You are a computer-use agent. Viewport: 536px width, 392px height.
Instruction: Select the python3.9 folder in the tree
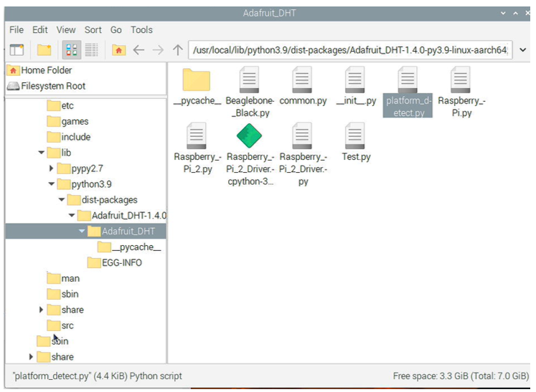(85, 184)
